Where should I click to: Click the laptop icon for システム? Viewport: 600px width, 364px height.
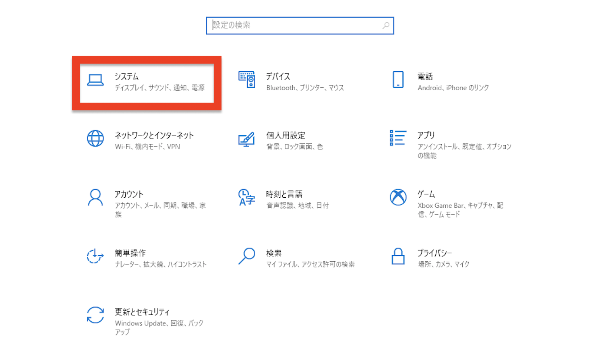(95, 80)
